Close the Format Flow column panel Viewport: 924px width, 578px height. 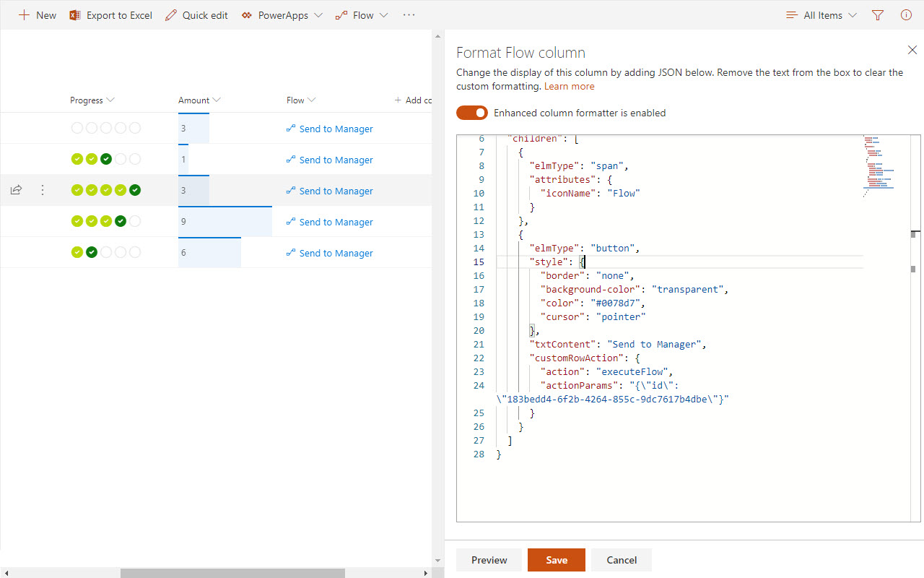(912, 50)
